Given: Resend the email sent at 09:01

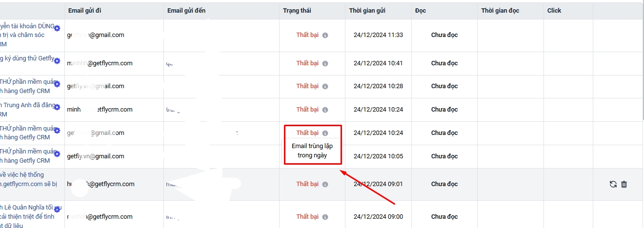Looking at the screenshot, I should (x=613, y=184).
